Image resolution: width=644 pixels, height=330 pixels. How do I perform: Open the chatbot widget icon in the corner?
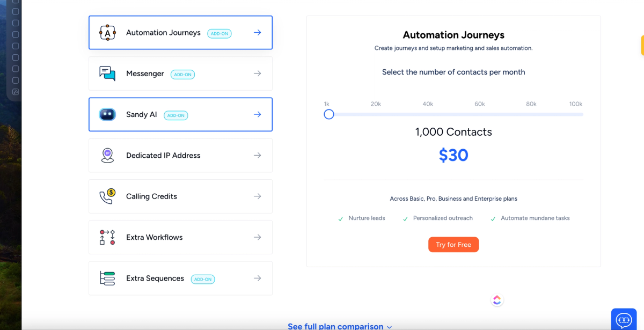pyautogui.click(x=624, y=320)
